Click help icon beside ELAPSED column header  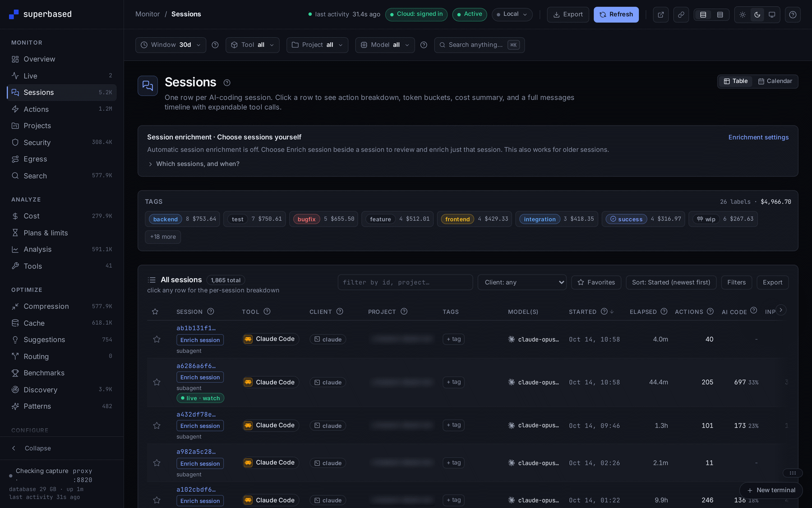[x=664, y=312]
